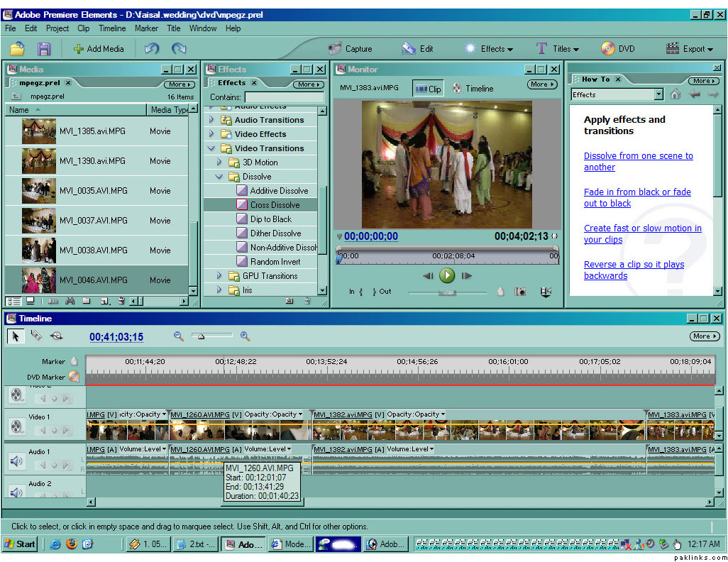Switch Monitor to Timeline view
The width and height of the screenshot is (728, 562).
(473, 89)
